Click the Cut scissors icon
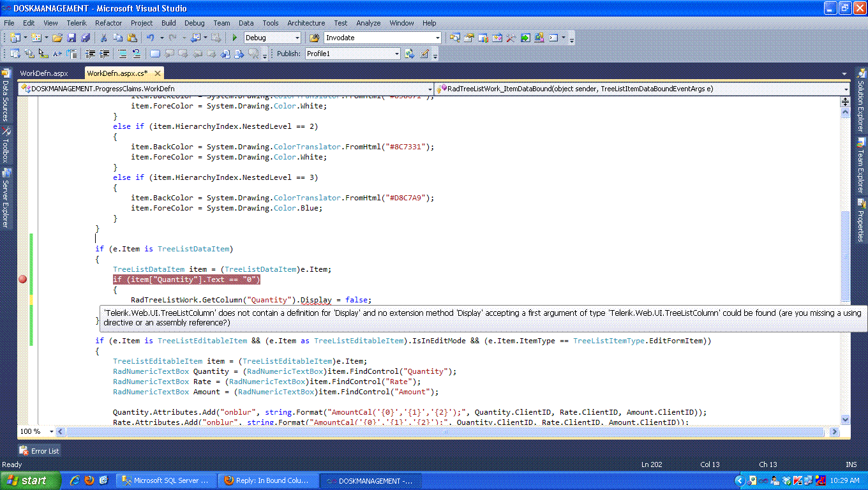Viewport: 868px width, 490px height. tap(104, 38)
